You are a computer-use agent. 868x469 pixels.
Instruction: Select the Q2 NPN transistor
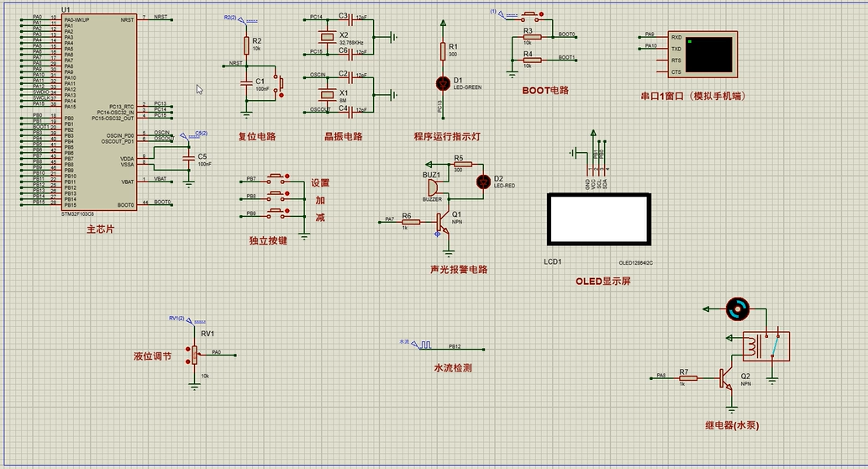(725, 379)
